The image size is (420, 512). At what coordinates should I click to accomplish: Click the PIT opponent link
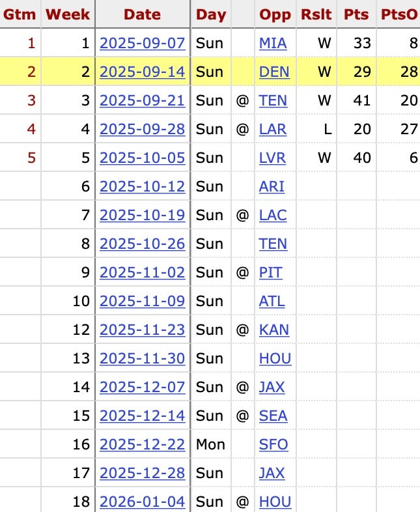click(x=271, y=272)
